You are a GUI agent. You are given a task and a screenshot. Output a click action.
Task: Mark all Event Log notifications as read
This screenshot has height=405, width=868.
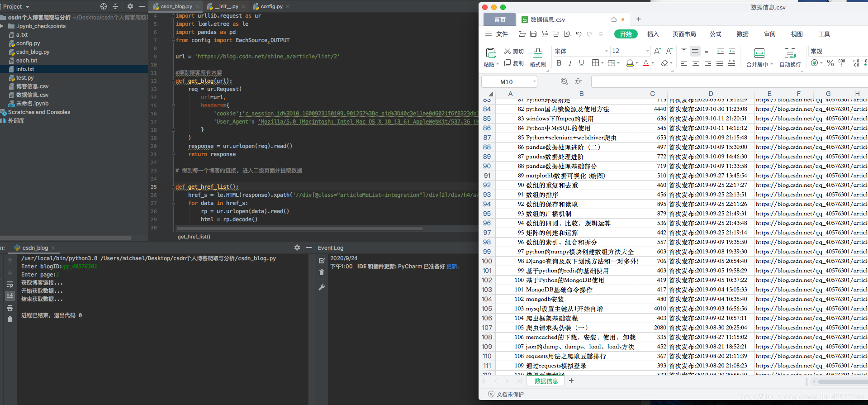(322, 261)
